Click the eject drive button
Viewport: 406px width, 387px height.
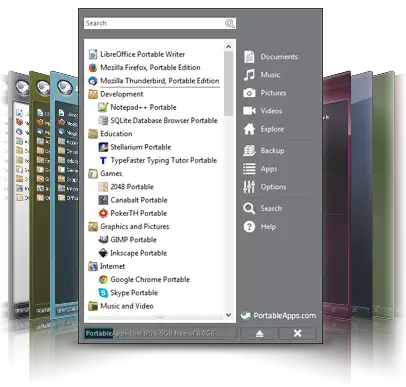coord(259,333)
